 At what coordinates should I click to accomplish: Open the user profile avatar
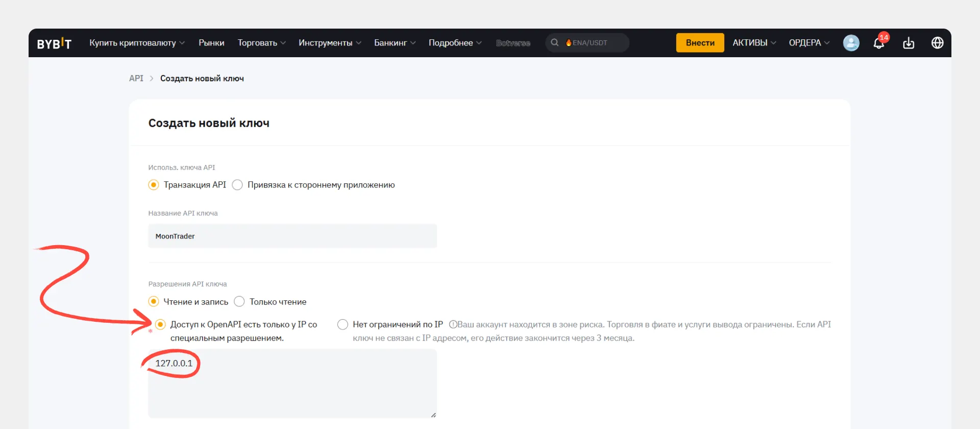coord(851,43)
